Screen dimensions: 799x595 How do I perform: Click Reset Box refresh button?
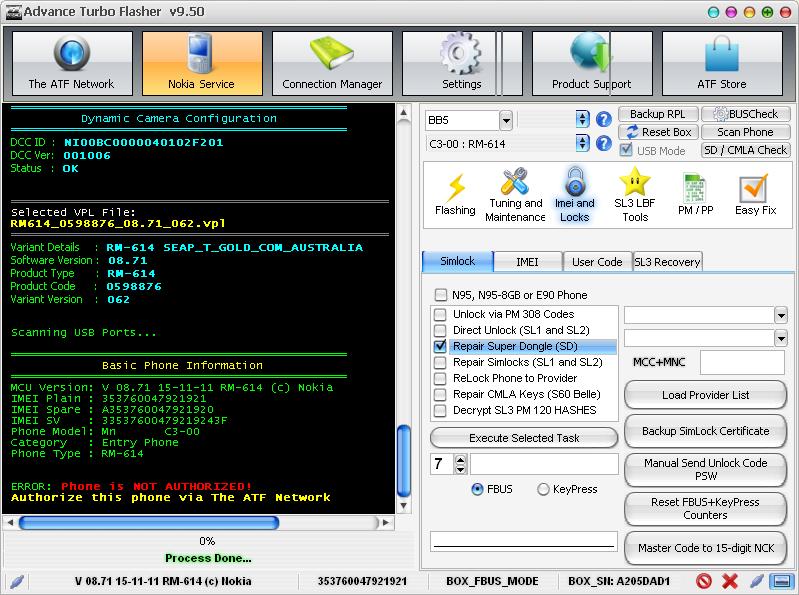658,132
